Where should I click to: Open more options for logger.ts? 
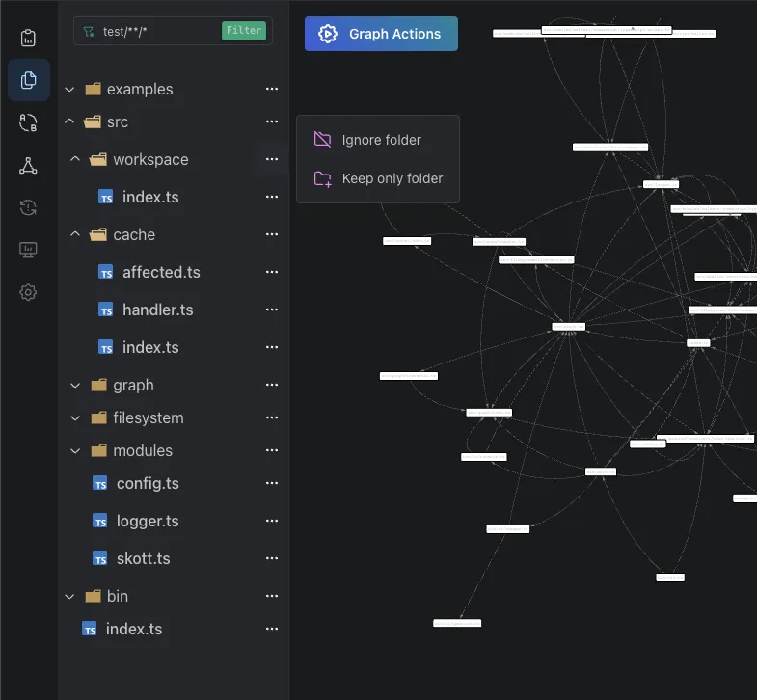[272, 522]
